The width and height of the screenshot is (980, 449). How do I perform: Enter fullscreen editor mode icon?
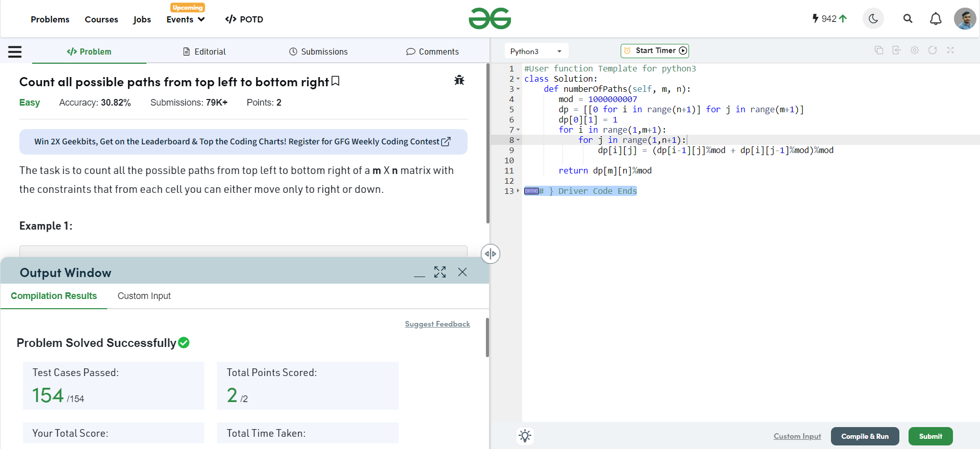950,50
